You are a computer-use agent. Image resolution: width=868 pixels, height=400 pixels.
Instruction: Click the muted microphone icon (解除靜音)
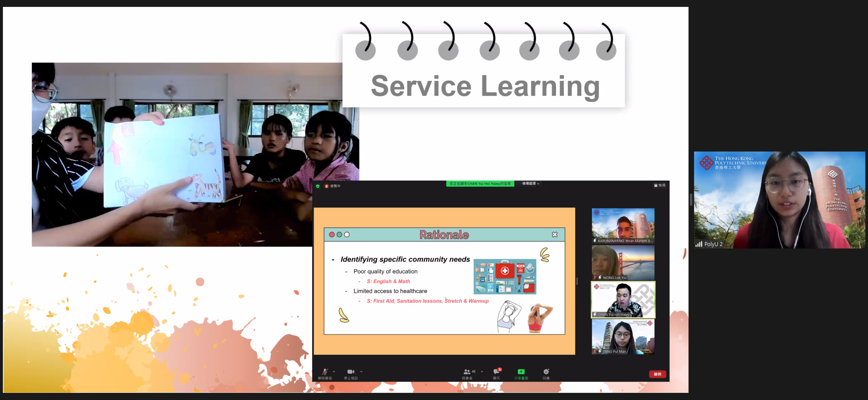[x=325, y=372]
